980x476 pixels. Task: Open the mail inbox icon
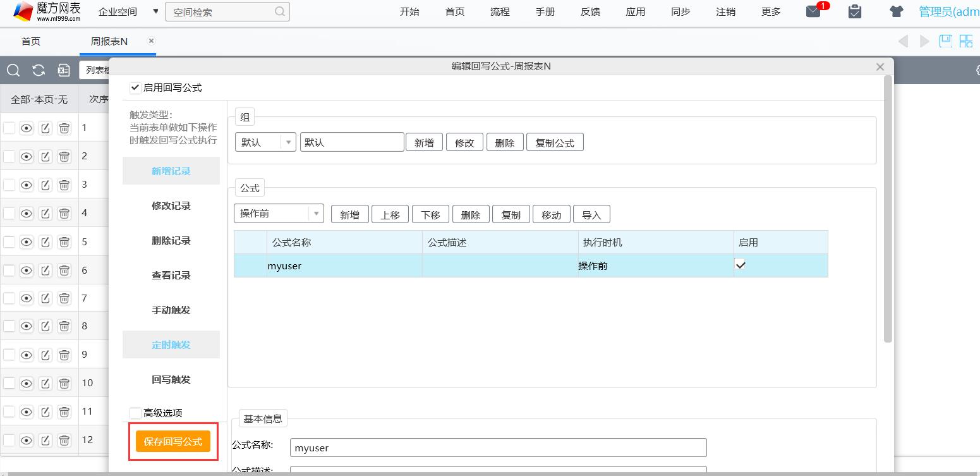813,11
